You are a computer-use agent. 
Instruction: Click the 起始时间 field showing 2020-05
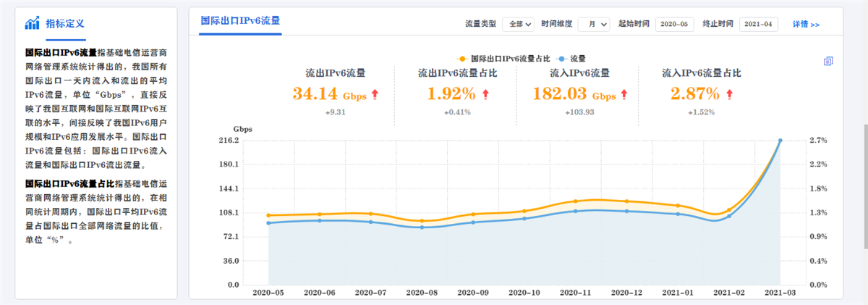[674, 24]
